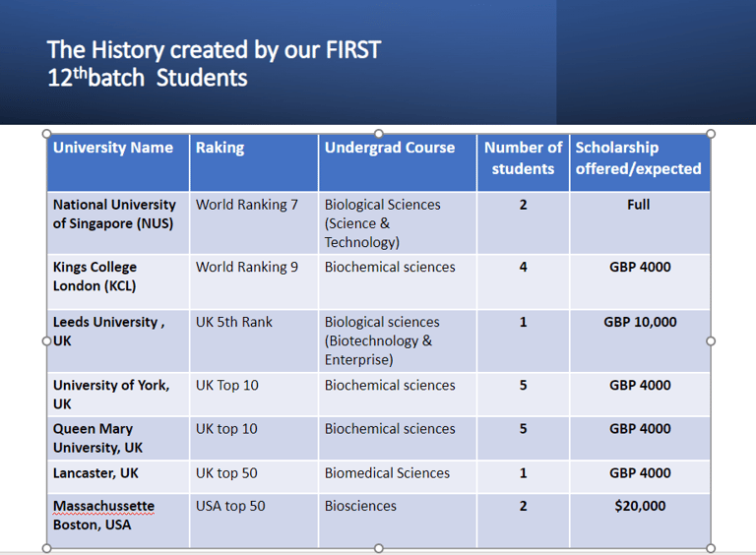Click 'University of York, UK' cell
The image size is (756, 555).
pos(118,394)
